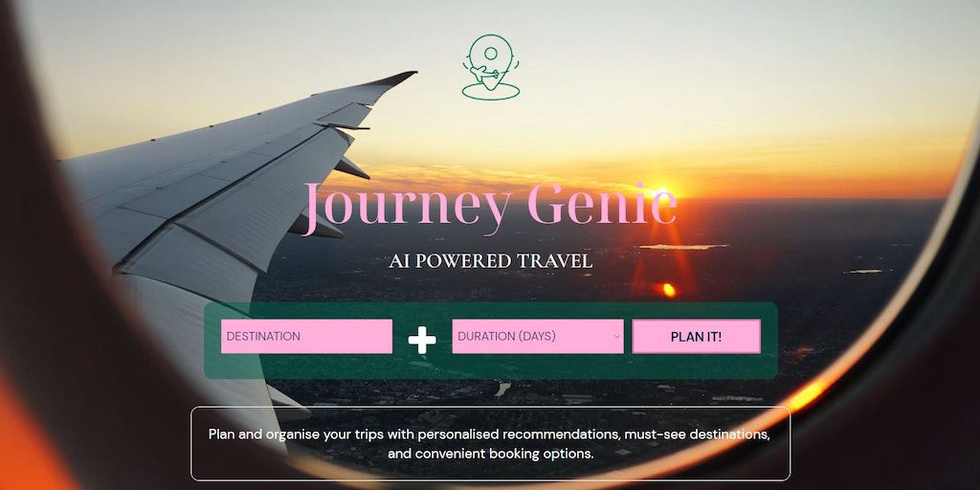Click the 'convenient booking options' text line

(x=490, y=454)
